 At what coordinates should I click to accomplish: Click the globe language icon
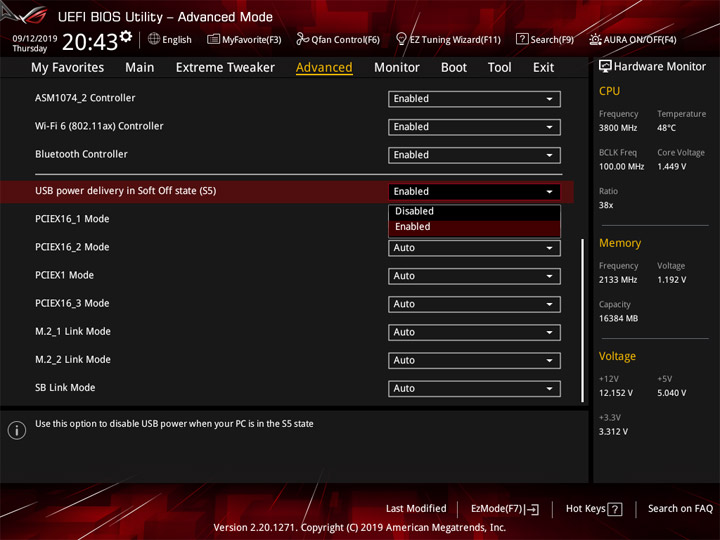point(154,39)
